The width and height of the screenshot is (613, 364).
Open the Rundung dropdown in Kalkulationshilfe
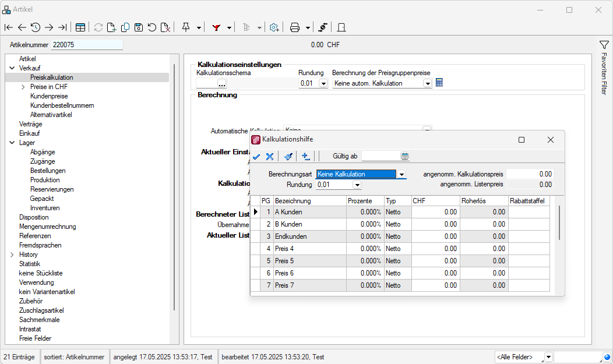point(357,185)
